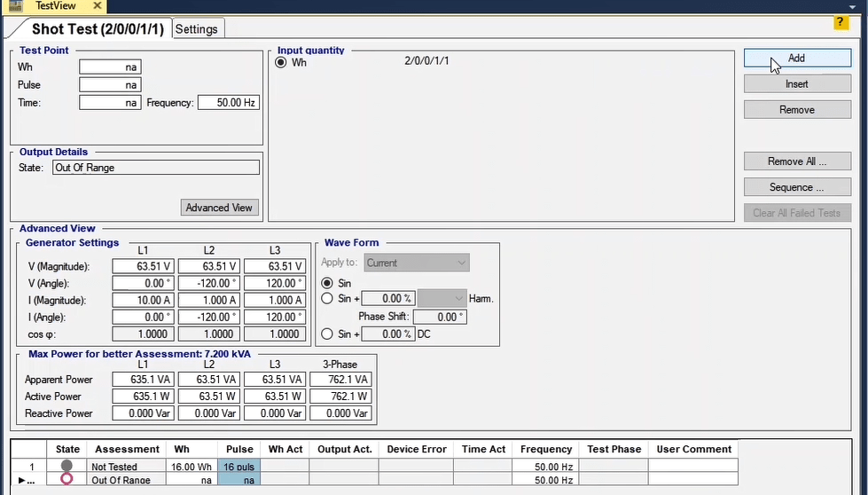Click the TestView window icon
Image resolution: width=868 pixels, height=495 pixels.
(15, 5)
